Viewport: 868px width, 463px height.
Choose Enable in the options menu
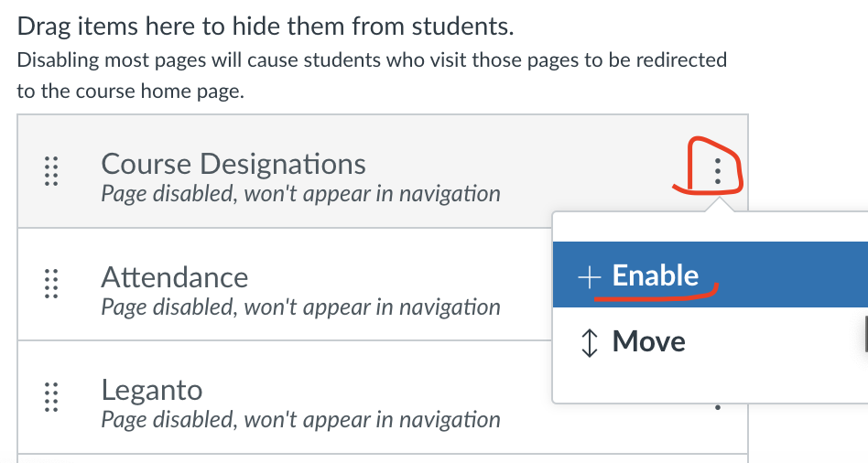pos(711,275)
